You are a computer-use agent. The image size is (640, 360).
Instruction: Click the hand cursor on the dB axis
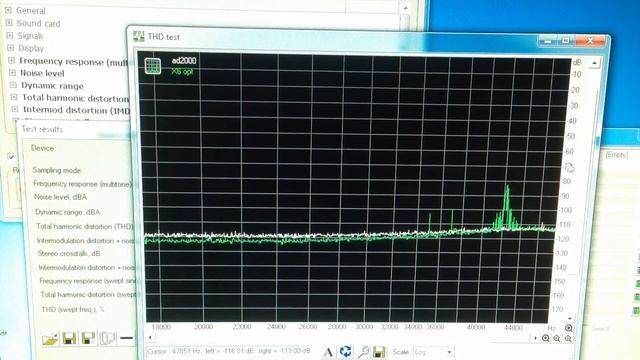click(x=569, y=167)
